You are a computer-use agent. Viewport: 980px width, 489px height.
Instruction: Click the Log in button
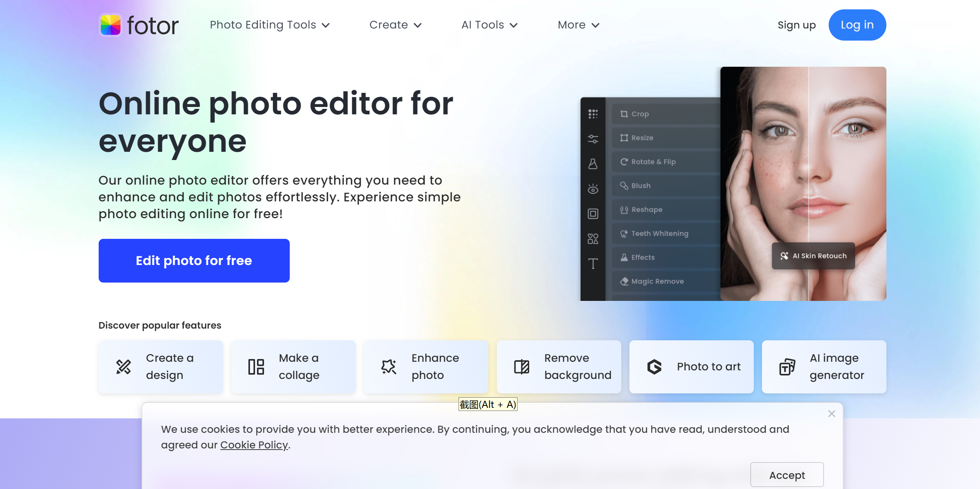pyautogui.click(x=857, y=25)
